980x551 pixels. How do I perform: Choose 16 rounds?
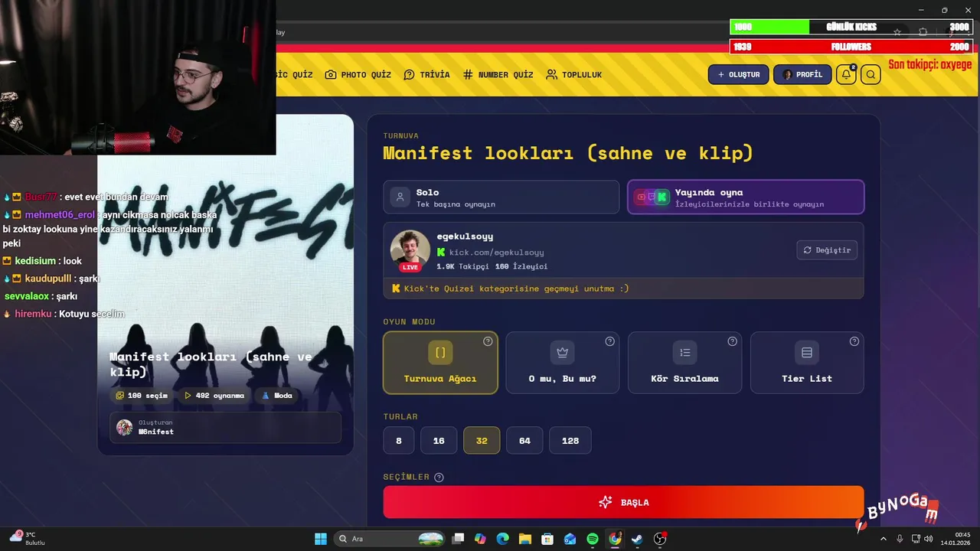[439, 441]
